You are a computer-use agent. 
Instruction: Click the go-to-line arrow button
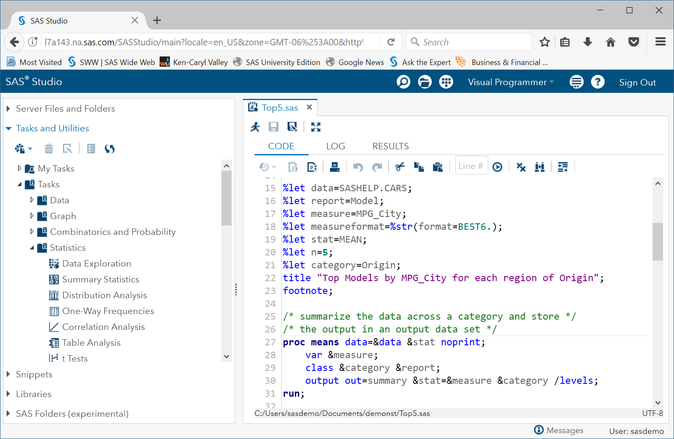click(497, 167)
